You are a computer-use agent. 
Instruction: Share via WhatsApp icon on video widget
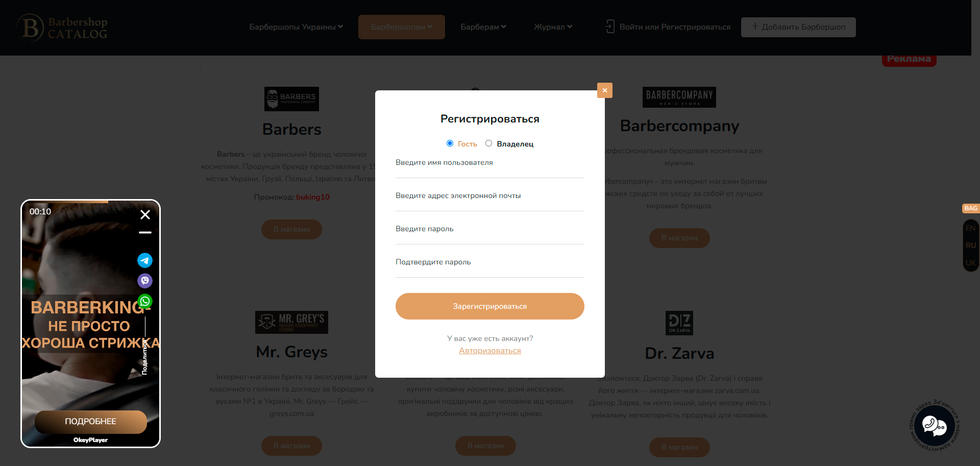[x=145, y=301]
